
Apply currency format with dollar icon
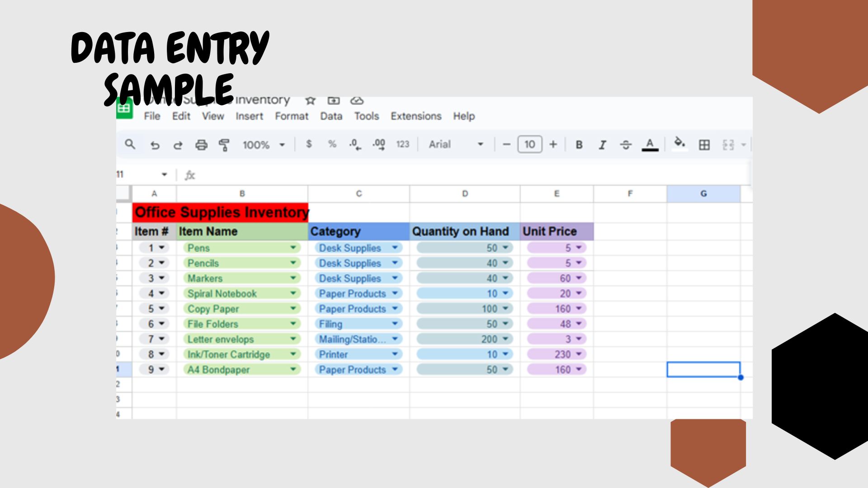(x=309, y=144)
